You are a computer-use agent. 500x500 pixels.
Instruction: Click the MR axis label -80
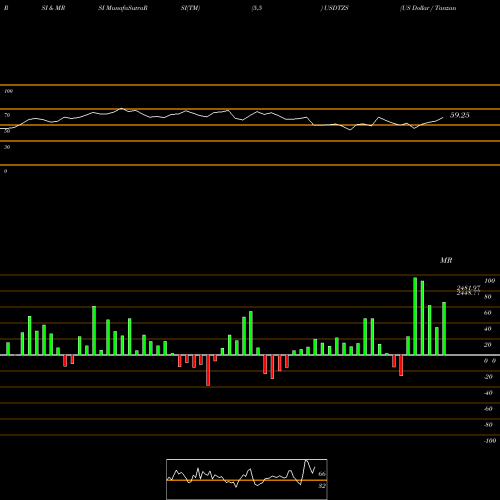[488, 425]
